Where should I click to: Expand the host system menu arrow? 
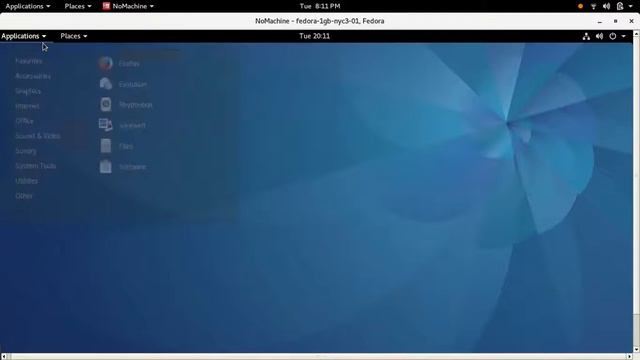[631, 6]
